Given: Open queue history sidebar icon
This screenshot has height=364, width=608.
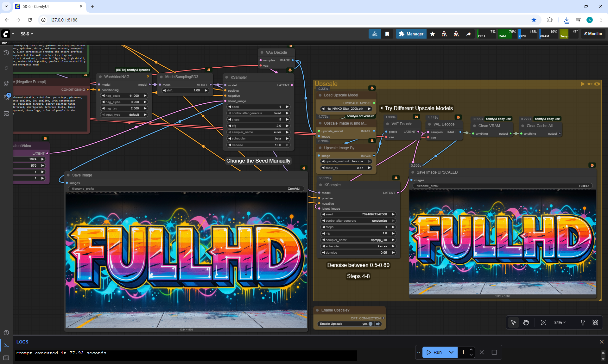Looking at the screenshot, I should click(x=6, y=53).
